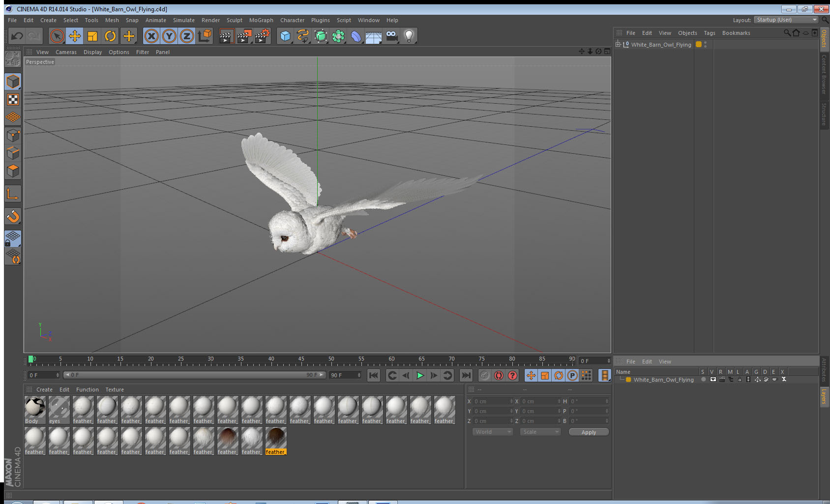830x504 pixels.
Task: Select Texture mode checkerboard icon
Action: point(13,100)
